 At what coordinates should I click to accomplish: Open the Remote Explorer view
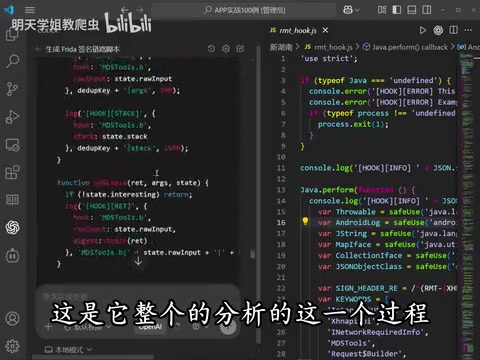coord(13,145)
